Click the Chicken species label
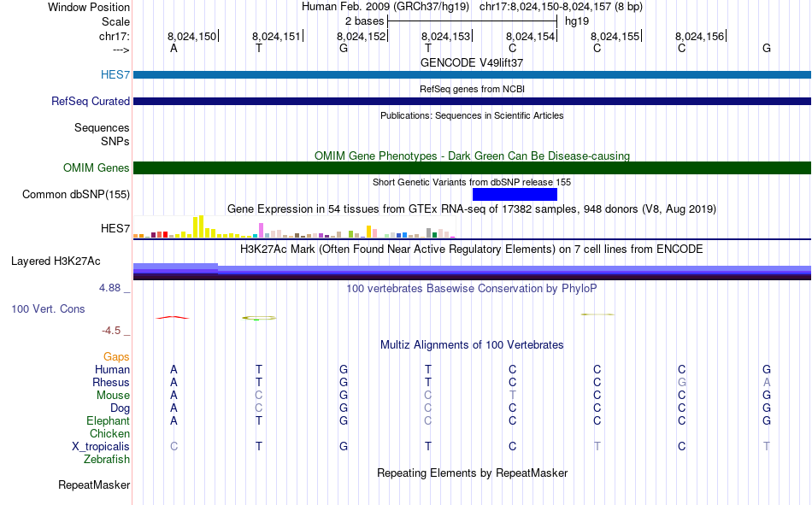 point(109,433)
